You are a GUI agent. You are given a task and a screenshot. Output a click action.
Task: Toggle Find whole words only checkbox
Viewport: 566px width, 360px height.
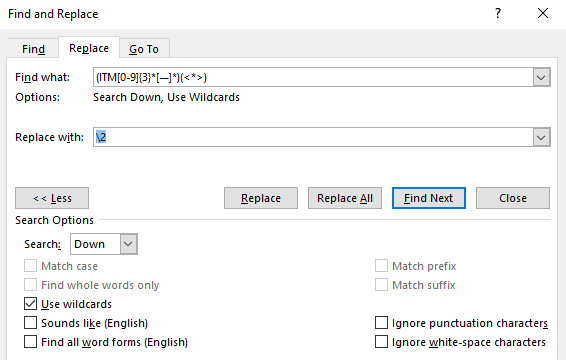[x=30, y=285]
